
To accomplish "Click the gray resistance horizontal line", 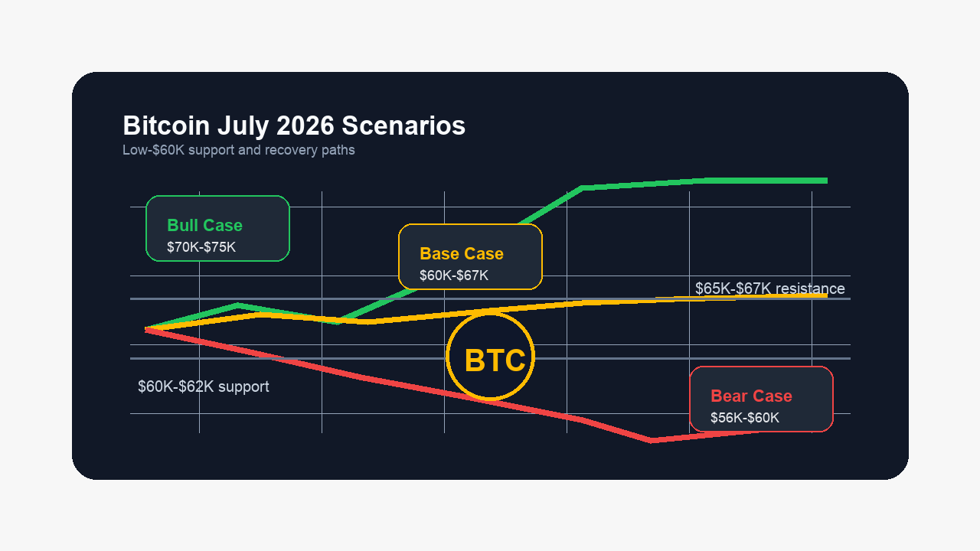I will click(x=490, y=299).
